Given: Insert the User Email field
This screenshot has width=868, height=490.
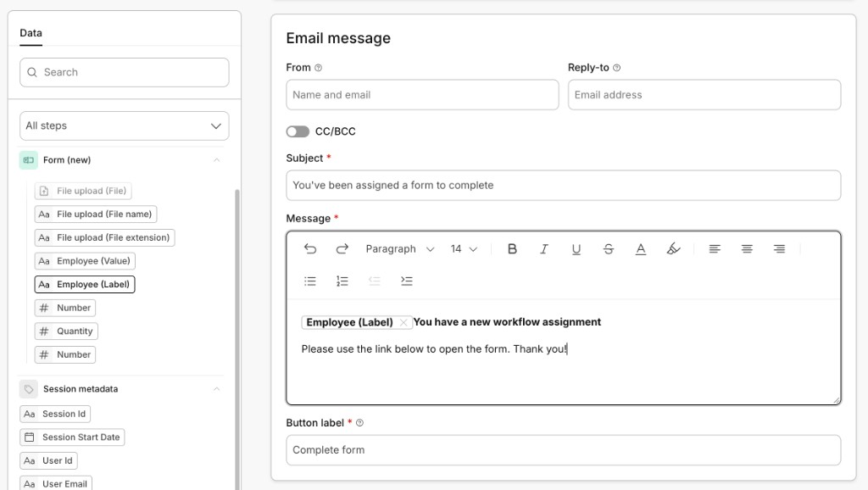Looking at the screenshot, I should (56, 483).
